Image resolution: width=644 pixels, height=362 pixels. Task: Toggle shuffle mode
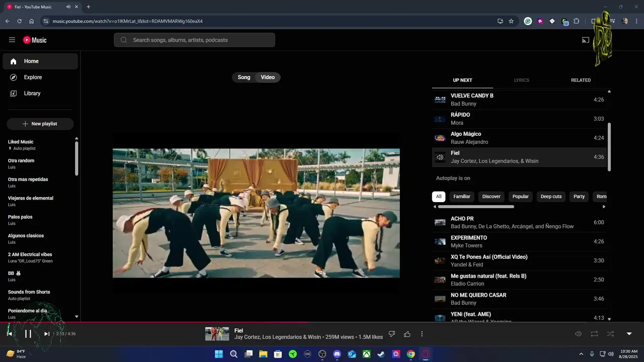pos(610,334)
